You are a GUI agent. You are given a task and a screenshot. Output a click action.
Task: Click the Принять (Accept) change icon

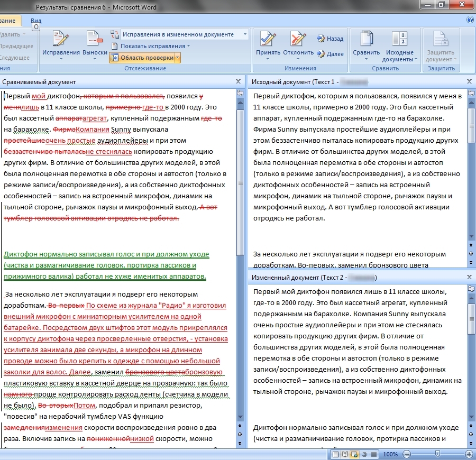[x=268, y=39]
